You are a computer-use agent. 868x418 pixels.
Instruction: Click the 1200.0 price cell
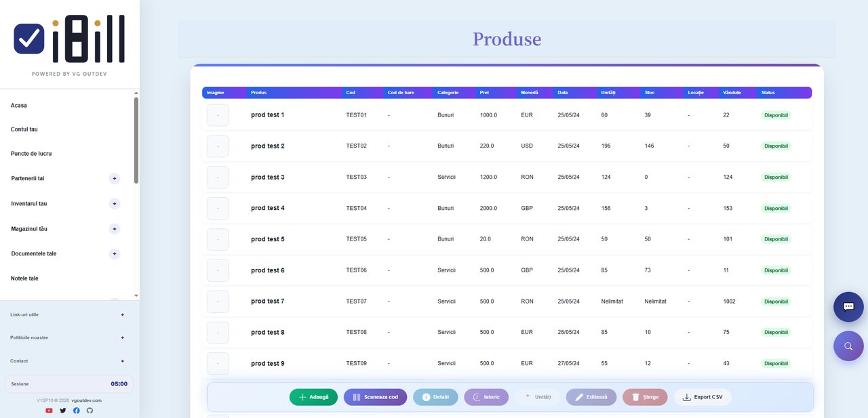488,177
